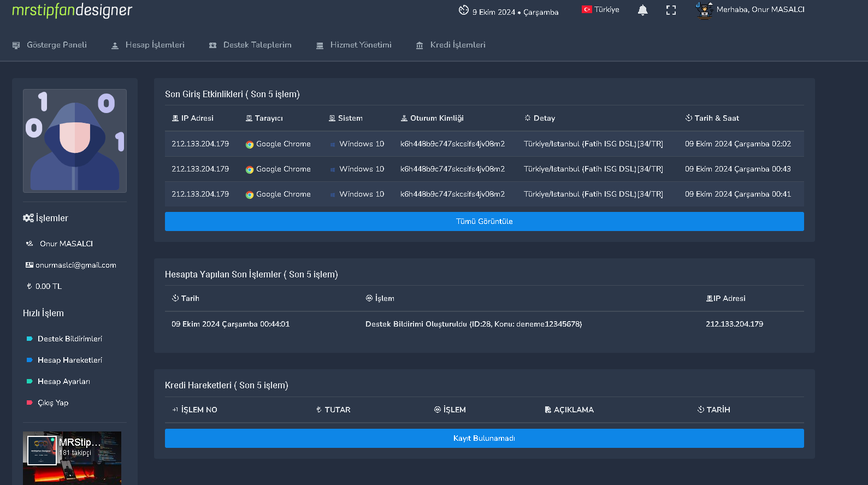
Task: Toggle fullscreen mode icon
Action: coord(671,10)
